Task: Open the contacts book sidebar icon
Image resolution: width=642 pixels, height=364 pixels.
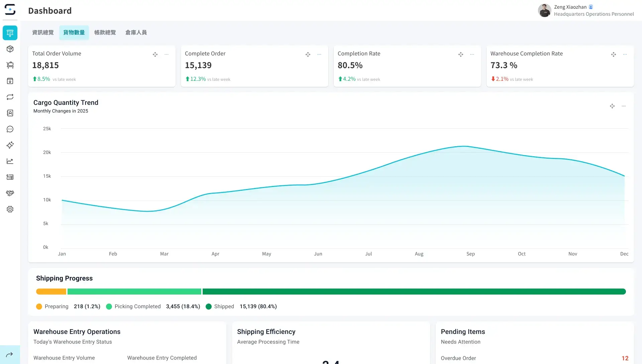Action: click(x=10, y=113)
